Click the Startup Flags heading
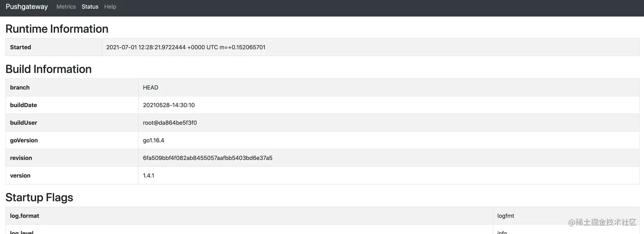This screenshot has height=234, width=644. tap(39, 197)
